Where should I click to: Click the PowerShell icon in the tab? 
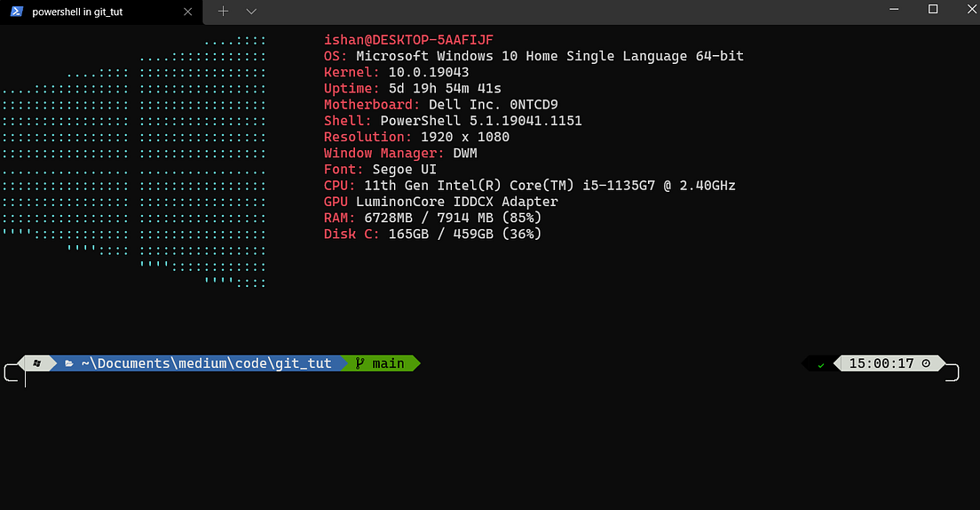[x=17, y=12]
